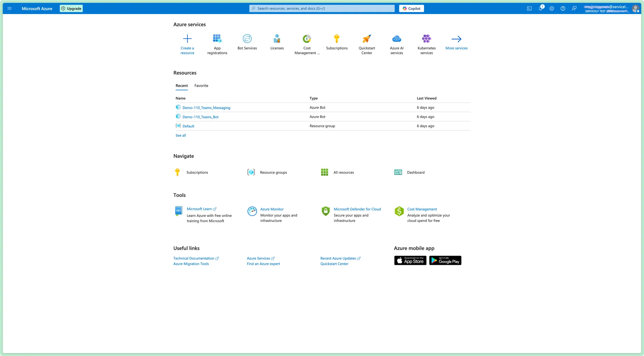Open Technical Documentation link

click(196, 258)
